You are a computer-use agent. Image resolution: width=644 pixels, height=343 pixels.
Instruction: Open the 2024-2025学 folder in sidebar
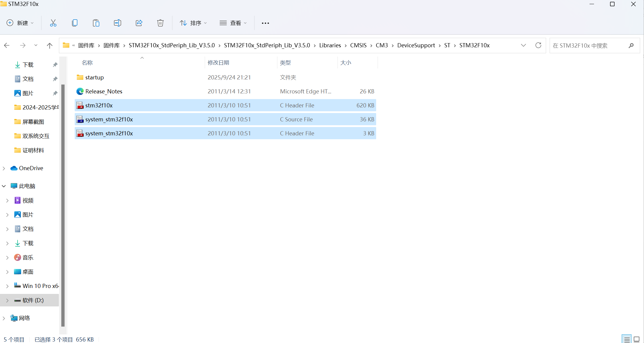36,107
